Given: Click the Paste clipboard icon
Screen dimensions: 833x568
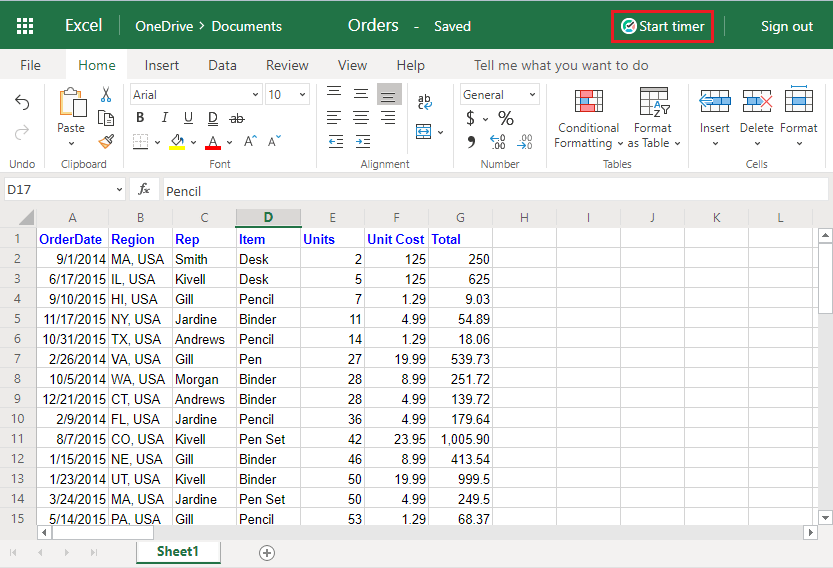Looking at the screenshot, I should [72, 103].
